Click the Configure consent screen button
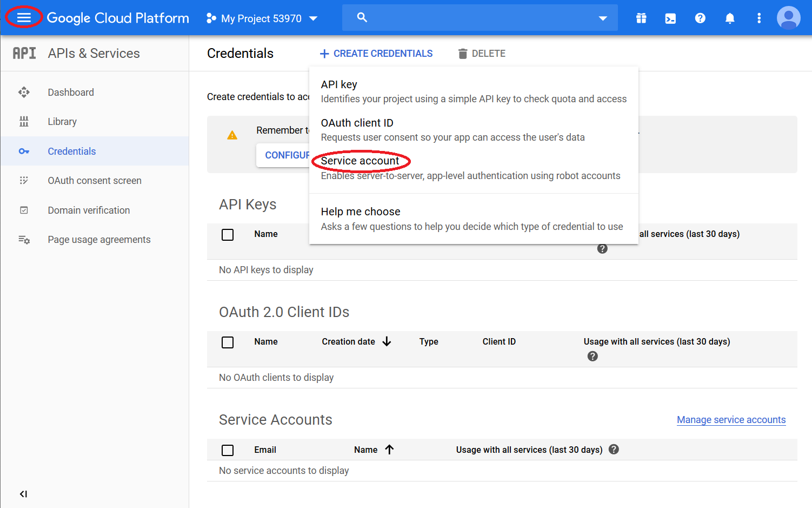The height and width of the screenshot is (508, 812). coord(283,155)
